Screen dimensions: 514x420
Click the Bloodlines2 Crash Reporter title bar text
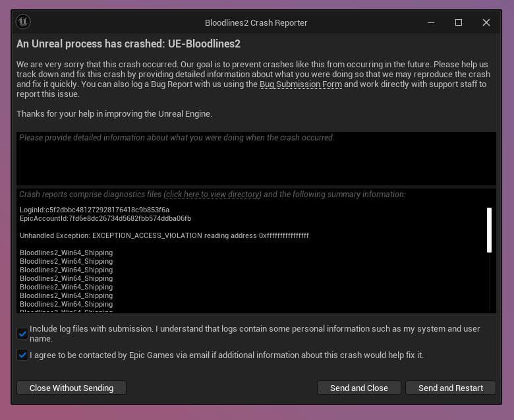point(256,22)
